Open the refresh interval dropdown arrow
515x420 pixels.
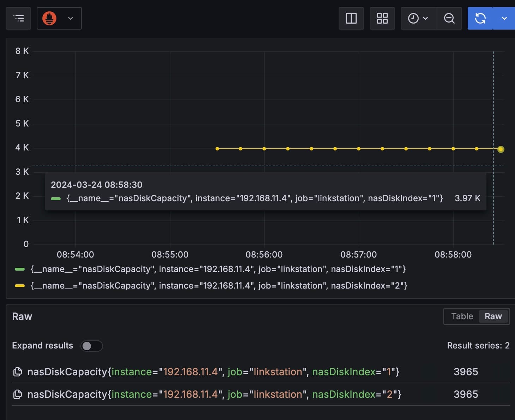pos(504,18)
